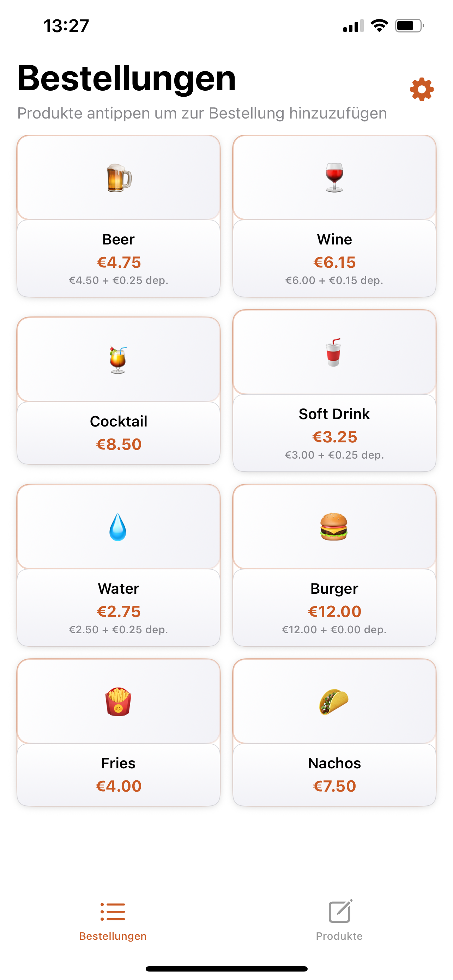Image resolution: width=453 pixels, height=980 pixels.
Task: Tap the burger icon
Action: click(334, 527)
